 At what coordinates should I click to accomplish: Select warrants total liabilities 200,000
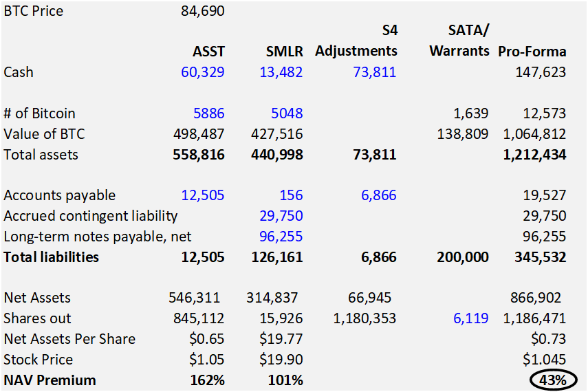[x=463, y=257]
